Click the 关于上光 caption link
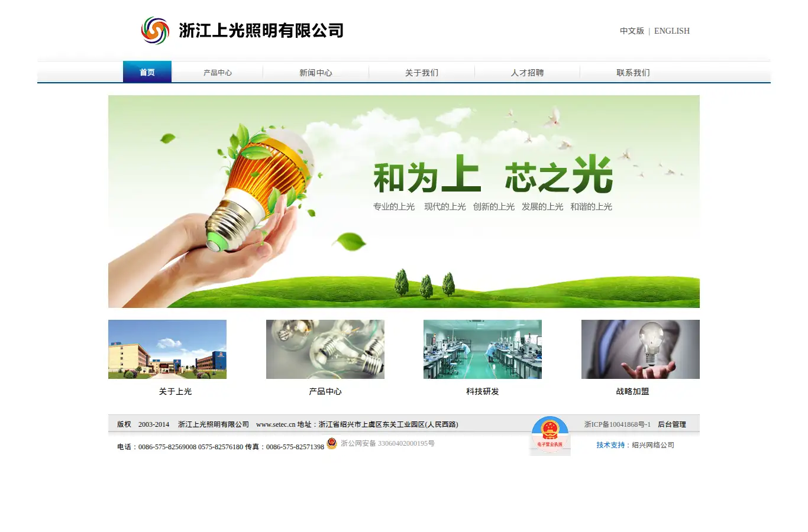The width and height of the screenshot is (808, 532). [x=175, y=391]
